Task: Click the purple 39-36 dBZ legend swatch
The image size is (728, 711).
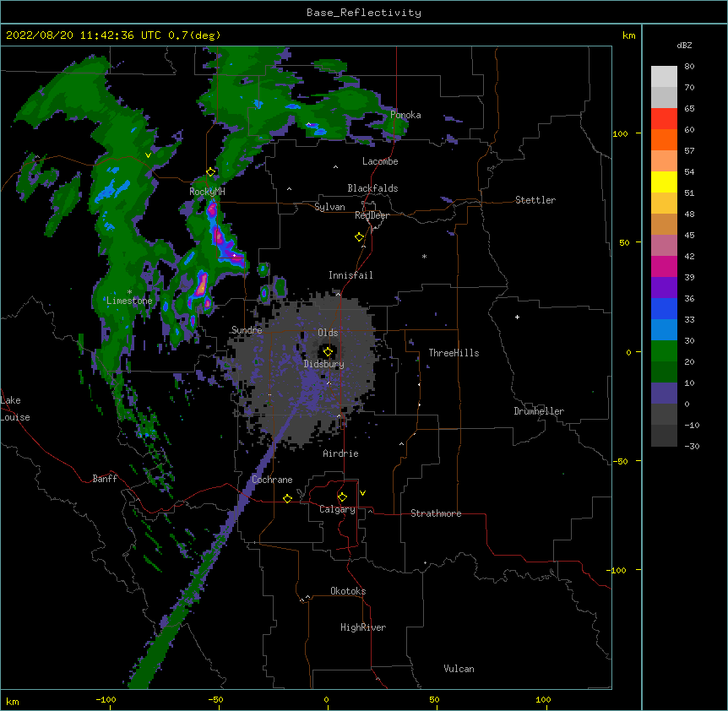Action: coord(664,288)
